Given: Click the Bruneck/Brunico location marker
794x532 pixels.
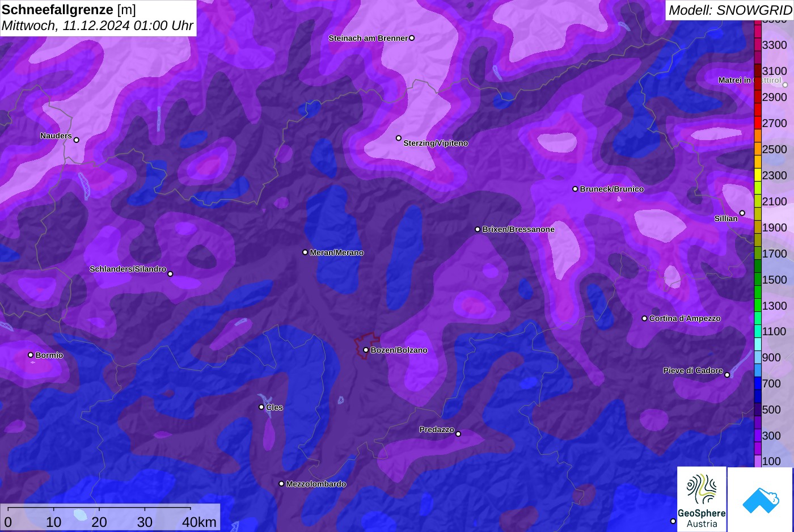Looking at the screenshot, I should [x=575, y=189].
